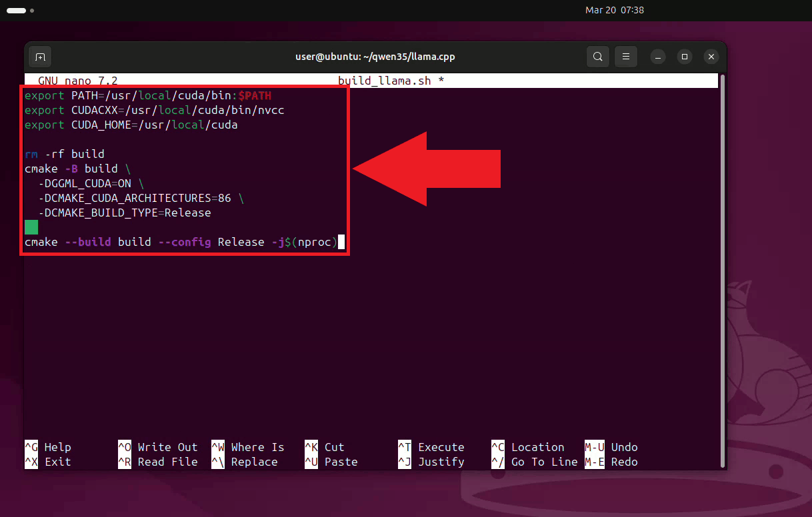Open a new terminal tab
The height and width of the screenshot is (517, 812).
coord(39,57)
